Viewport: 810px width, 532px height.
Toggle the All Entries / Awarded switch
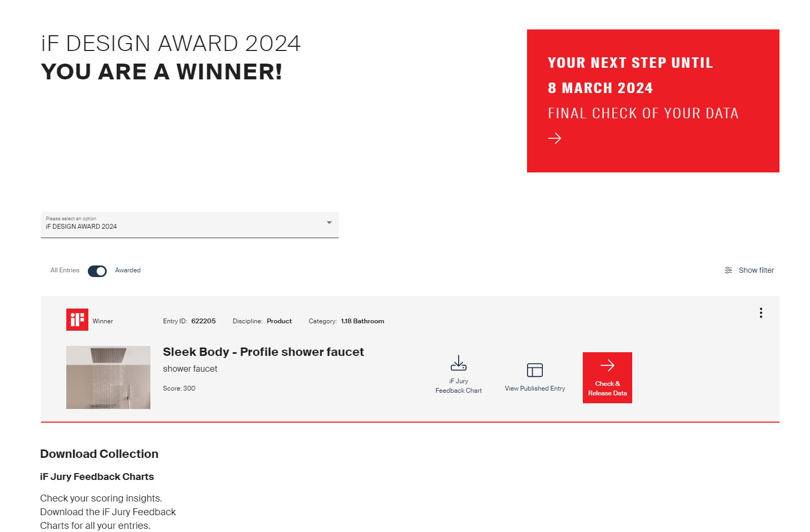tap(97, 271)
